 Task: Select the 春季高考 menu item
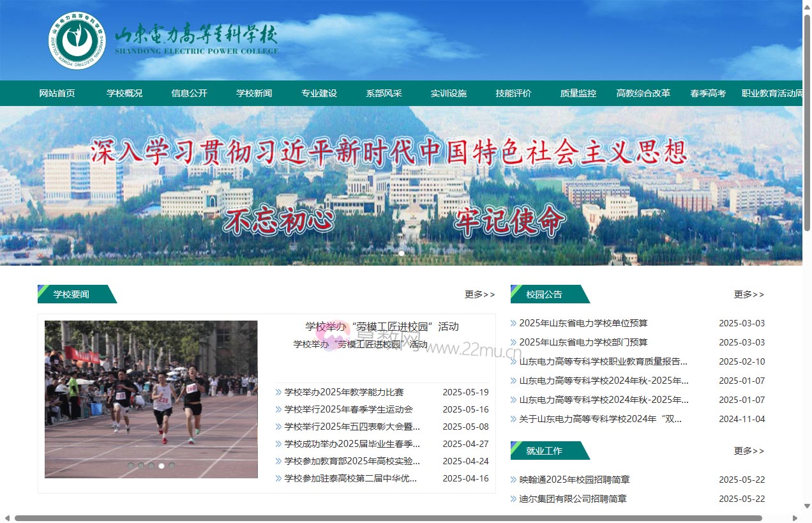tap(707, 93)
